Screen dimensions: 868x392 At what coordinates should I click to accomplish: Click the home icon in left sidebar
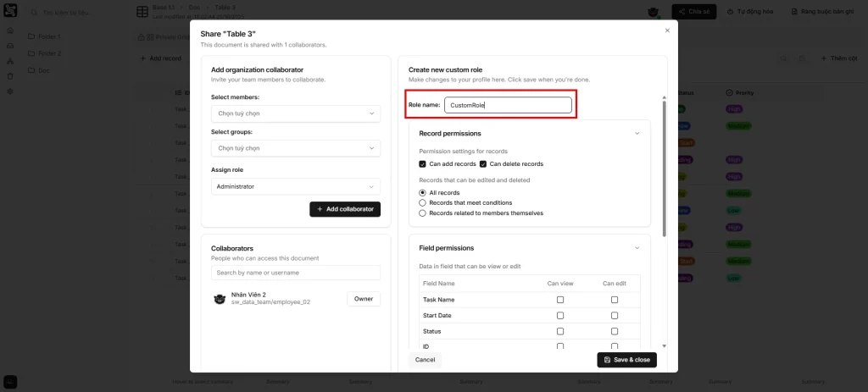point(9,30)
